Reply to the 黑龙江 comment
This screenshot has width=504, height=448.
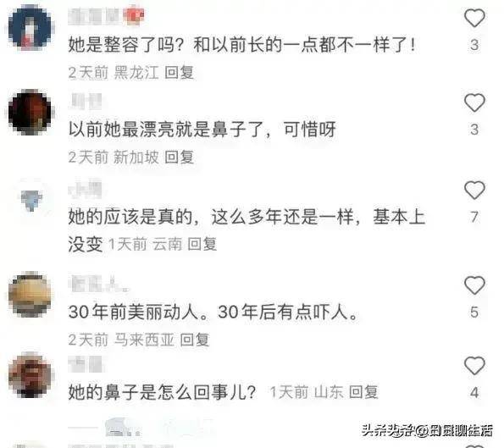click(x=179, y=72)
